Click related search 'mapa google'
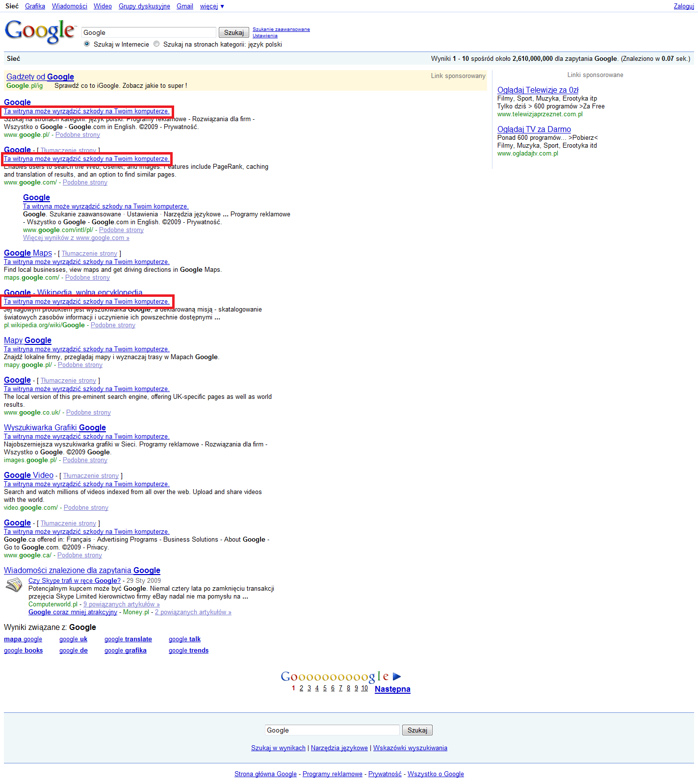Viewport: 698px width, 784px height. 23,639
